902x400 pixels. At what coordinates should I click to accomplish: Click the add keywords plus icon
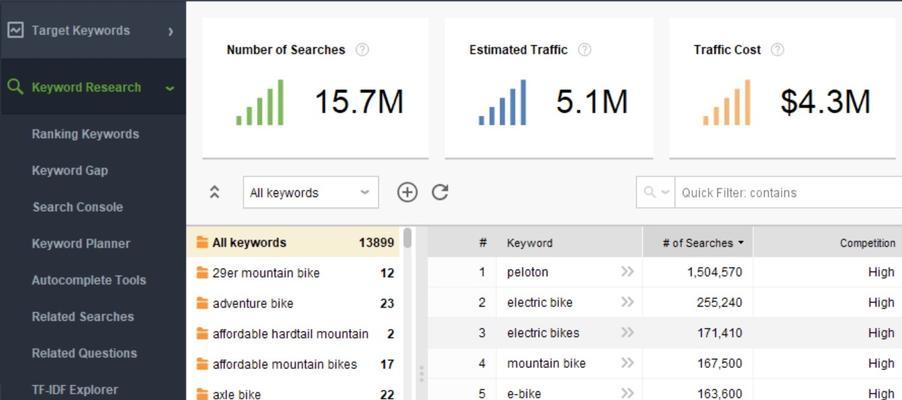click(x=407, y=192)
